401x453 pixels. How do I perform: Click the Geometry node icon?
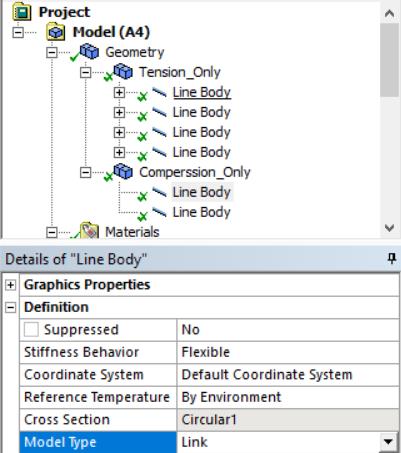click(x=89, y=52)
